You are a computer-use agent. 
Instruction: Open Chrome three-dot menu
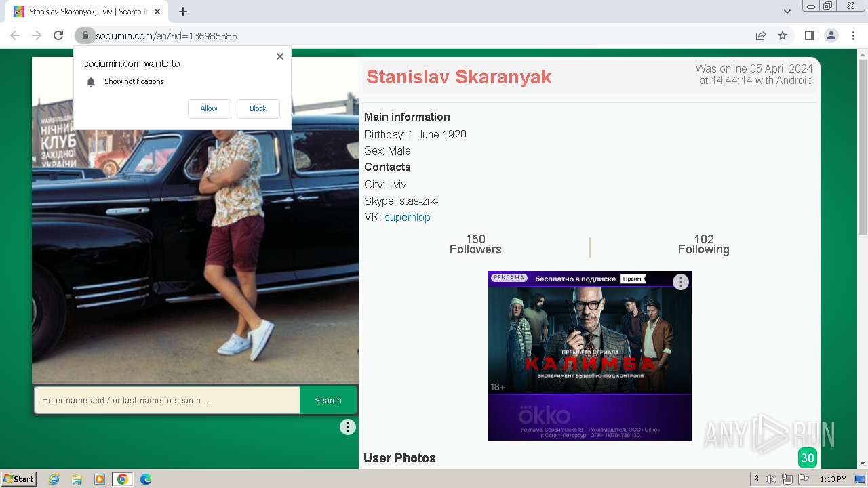click(x=853, y=36)
